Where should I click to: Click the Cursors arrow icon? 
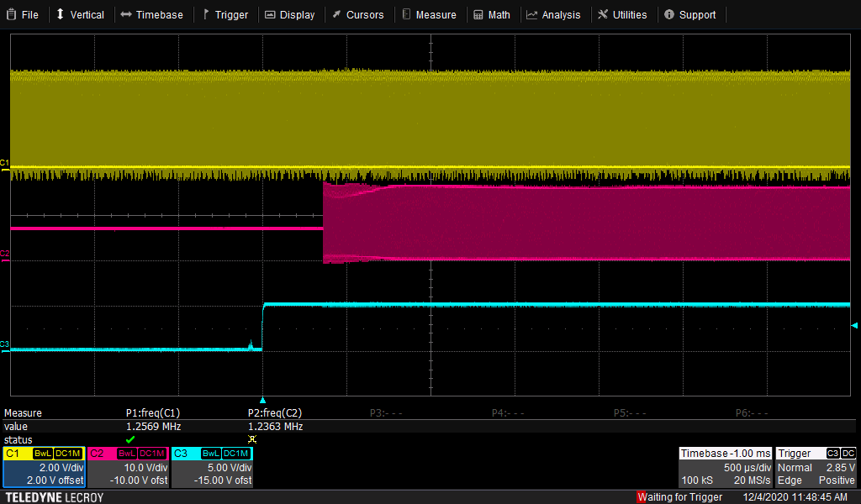click(336, 14)
